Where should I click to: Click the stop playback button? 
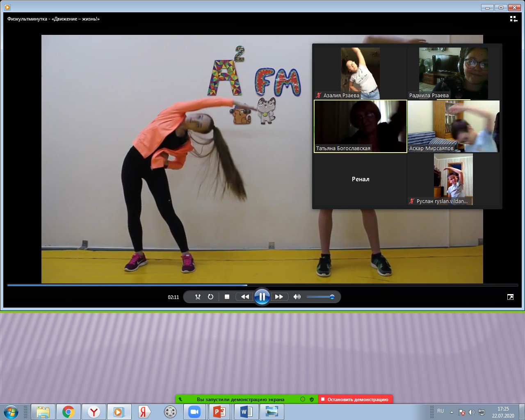(227, 297)
